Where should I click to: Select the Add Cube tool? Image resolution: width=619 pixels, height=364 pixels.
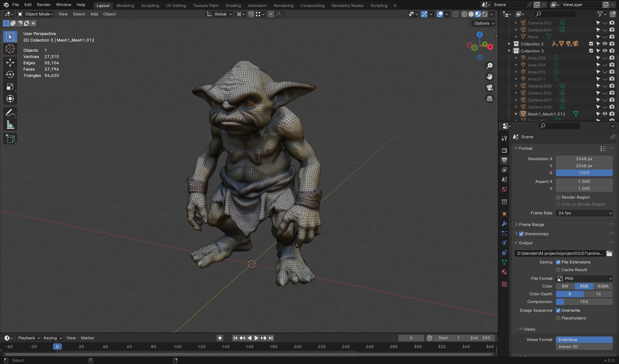click(10, 139)
